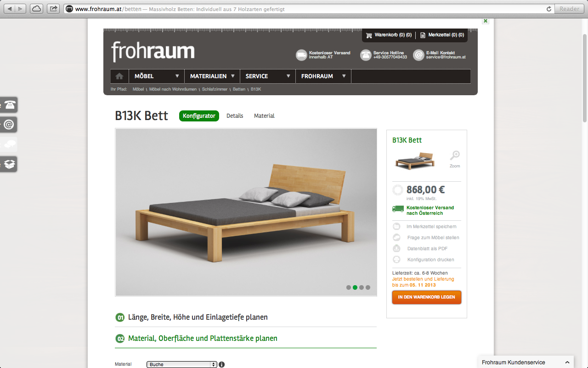Viewport: 588px width, 368px height.
Task: Click In den Warenkorb legen button
Action: 427,297
